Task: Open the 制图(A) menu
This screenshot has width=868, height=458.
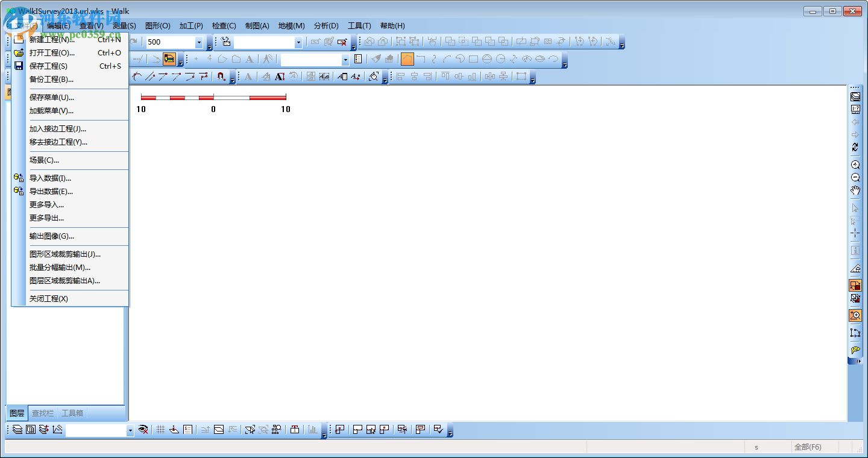Action: point(257,26)
